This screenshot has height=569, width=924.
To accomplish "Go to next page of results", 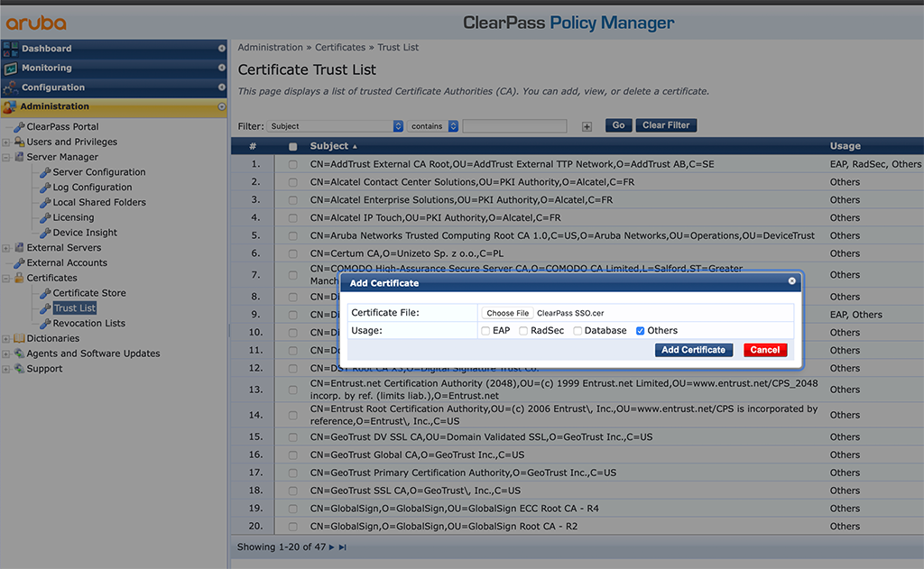I will (x=332, y=547).
